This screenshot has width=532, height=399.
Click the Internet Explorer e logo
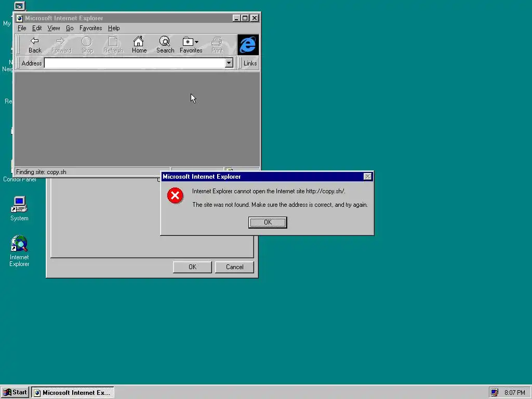pyautogui.click(x=248, y=45)
